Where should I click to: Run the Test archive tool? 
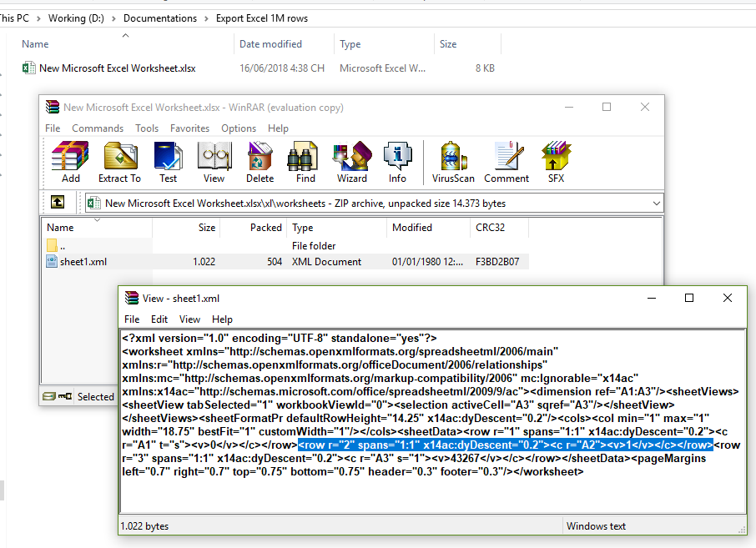pos(169,161)
